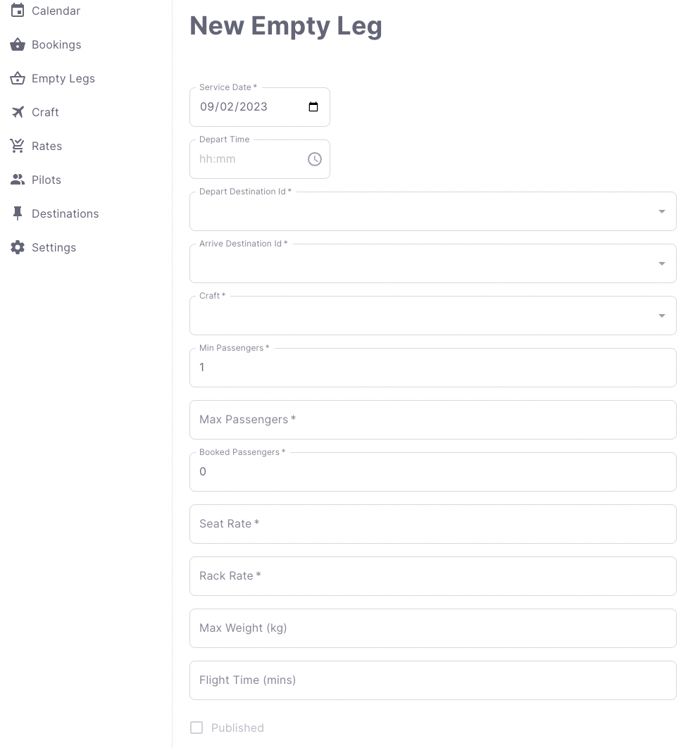
Task: Go to the Empty Legs menu item
Action: [63, 78]
